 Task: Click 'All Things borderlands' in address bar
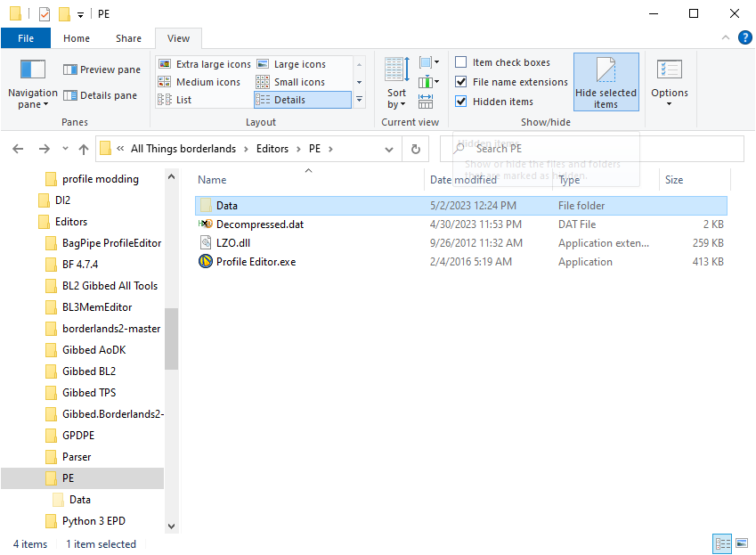click(183, 149)
